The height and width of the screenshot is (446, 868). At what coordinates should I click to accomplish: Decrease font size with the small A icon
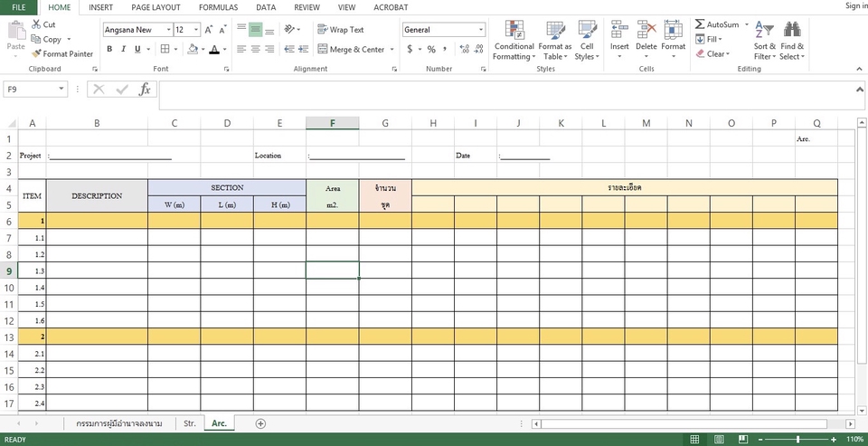(x=222, y=30)
